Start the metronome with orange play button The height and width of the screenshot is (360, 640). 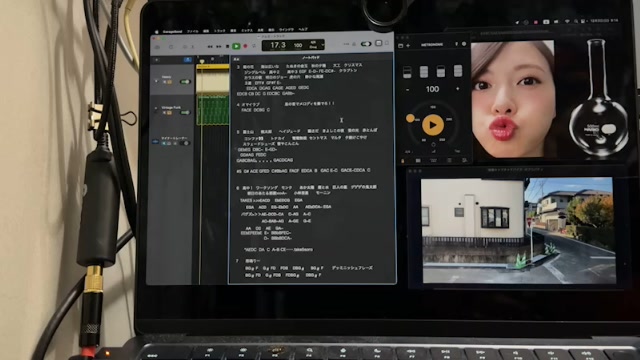(x=433, y=125)
